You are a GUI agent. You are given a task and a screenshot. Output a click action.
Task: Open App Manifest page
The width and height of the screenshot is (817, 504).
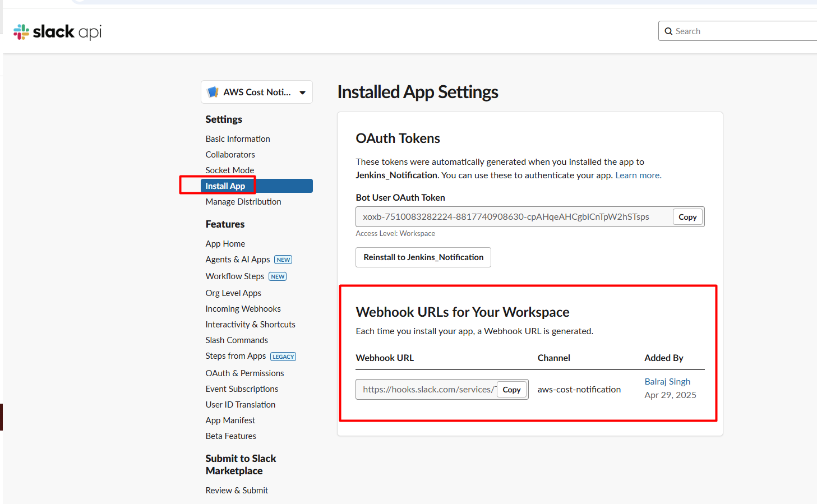coord(230,420)
